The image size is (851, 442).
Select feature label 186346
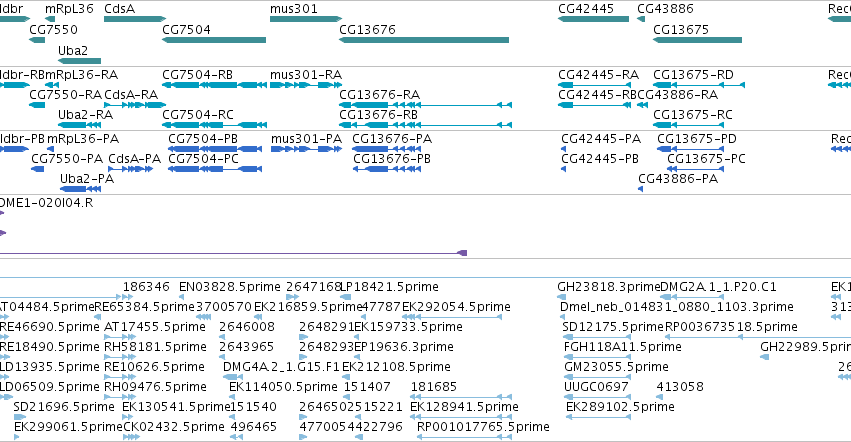(x=146, y=287)
